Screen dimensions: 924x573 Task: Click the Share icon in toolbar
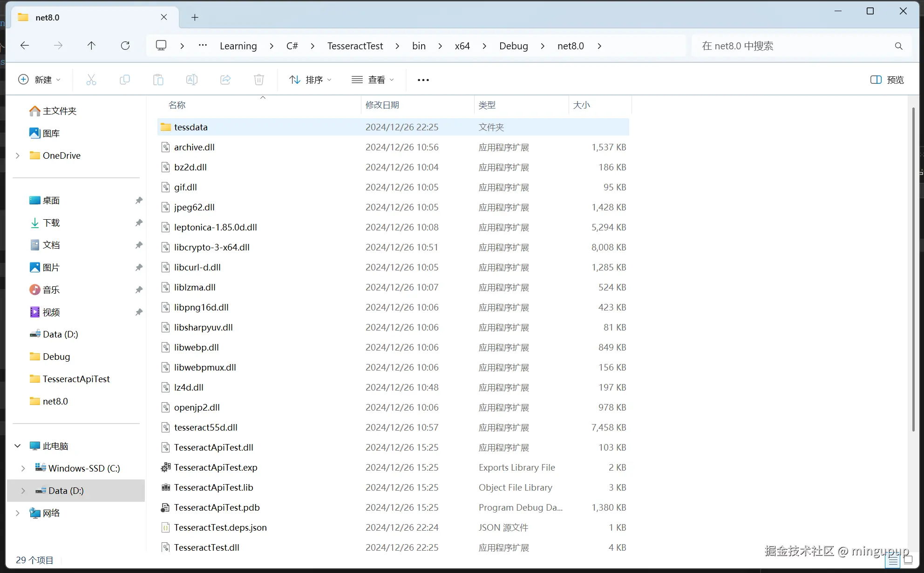point(225,80)
